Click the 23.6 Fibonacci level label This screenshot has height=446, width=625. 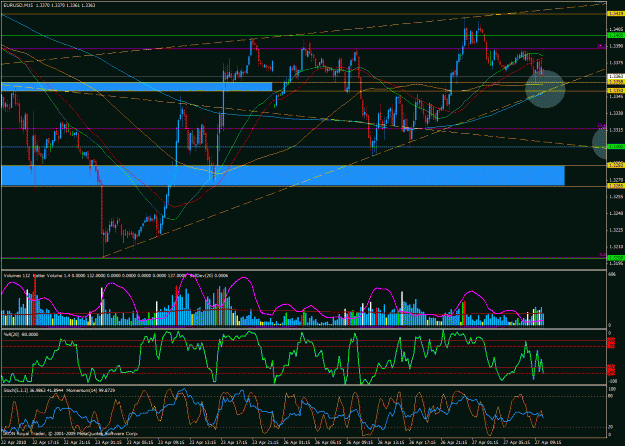(601, 126)
